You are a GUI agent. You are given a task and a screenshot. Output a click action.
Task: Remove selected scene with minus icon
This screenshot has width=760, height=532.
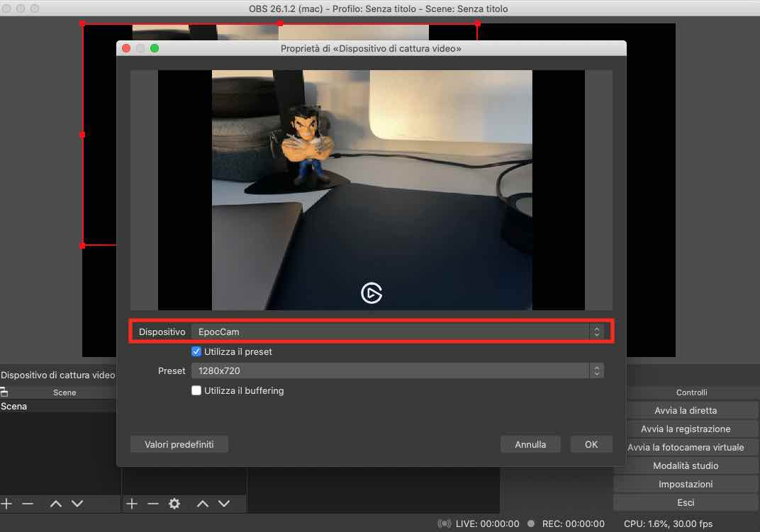coord(28,504)
